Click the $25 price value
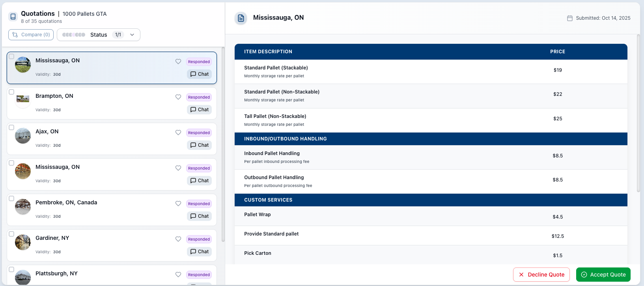Screen dimensions: 644x286 point(558,119)
